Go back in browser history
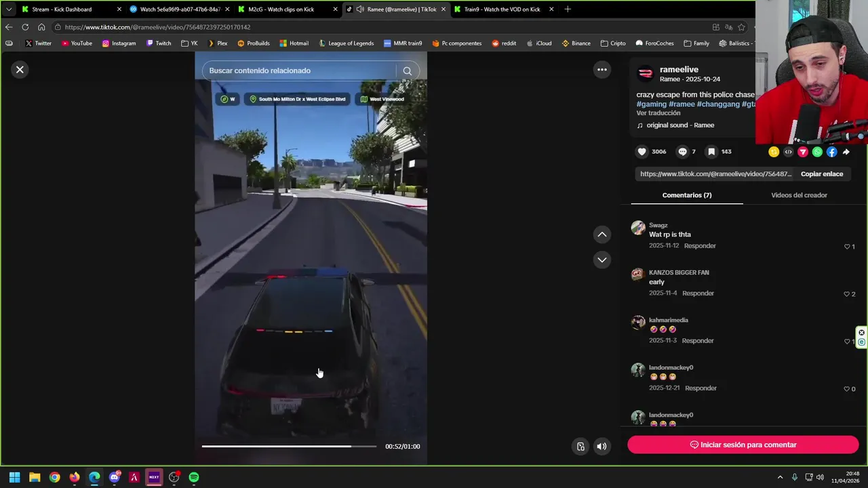The width and height of the screenshot is (868, 488). (x=8, y=27)
